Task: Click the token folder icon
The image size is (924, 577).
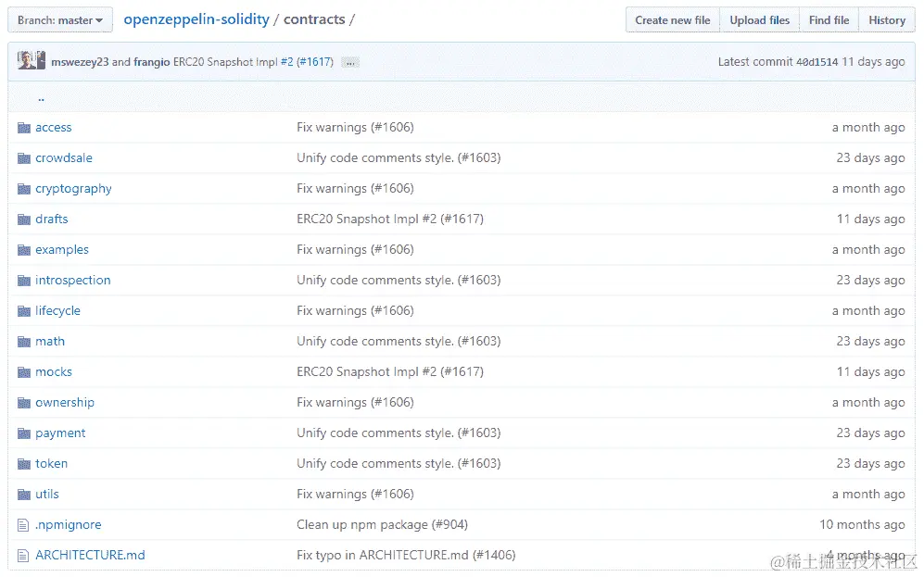Action: (23, 465)
